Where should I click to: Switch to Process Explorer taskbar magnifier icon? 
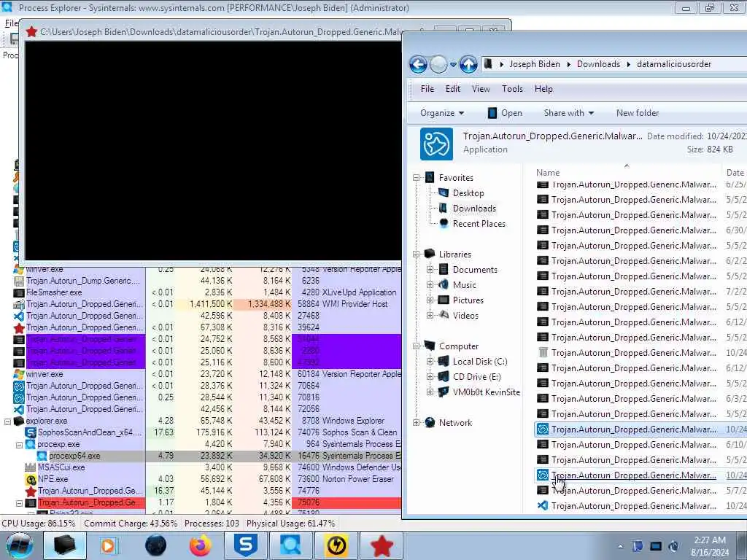coord(290,545)
